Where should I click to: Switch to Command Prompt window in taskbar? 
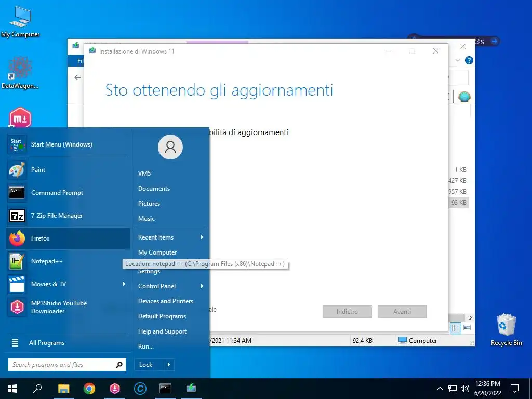(166, 389)
